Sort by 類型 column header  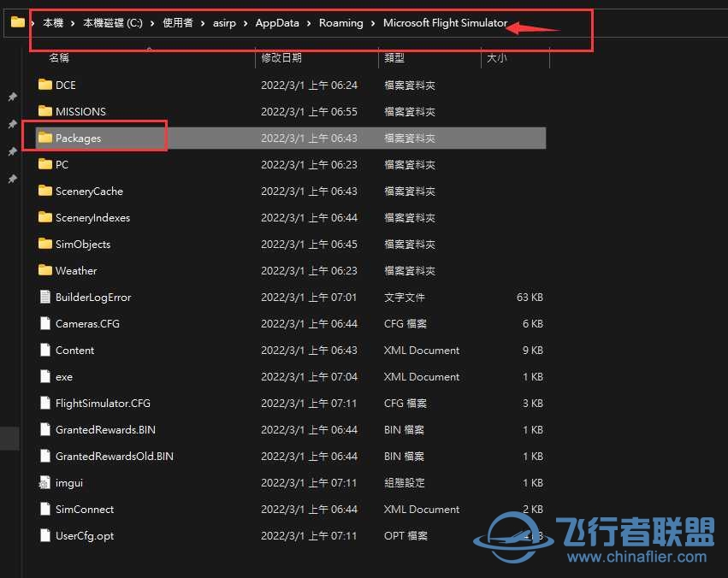point(394,58)
